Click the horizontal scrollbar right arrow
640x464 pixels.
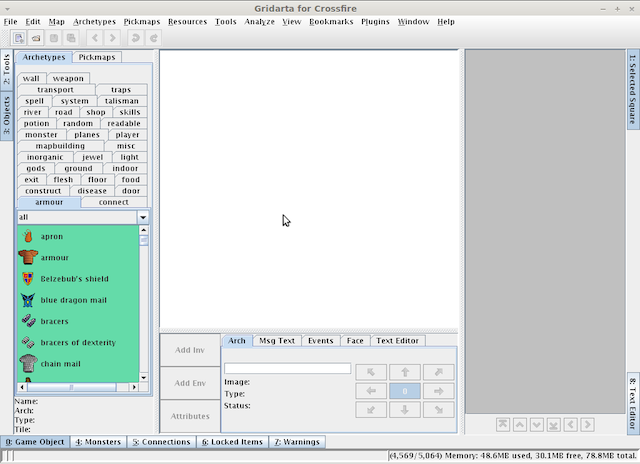pyautogui.click(x=134, y=387)
